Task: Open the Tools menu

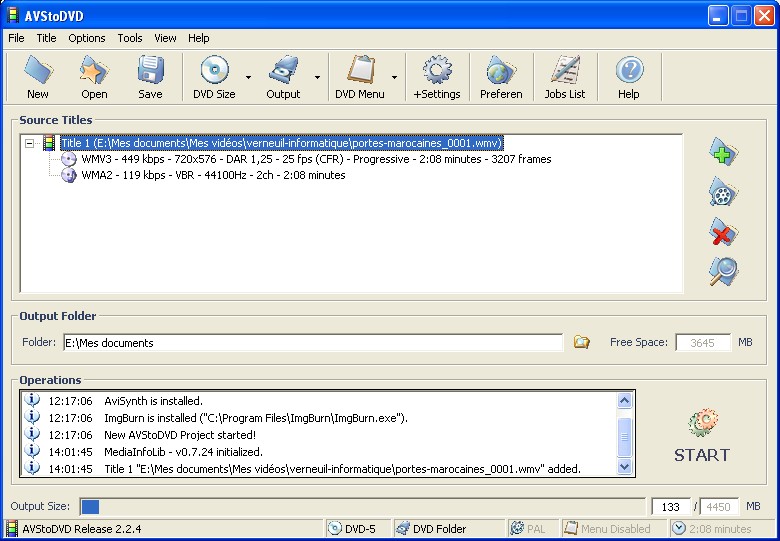Action: coord(130,38)
